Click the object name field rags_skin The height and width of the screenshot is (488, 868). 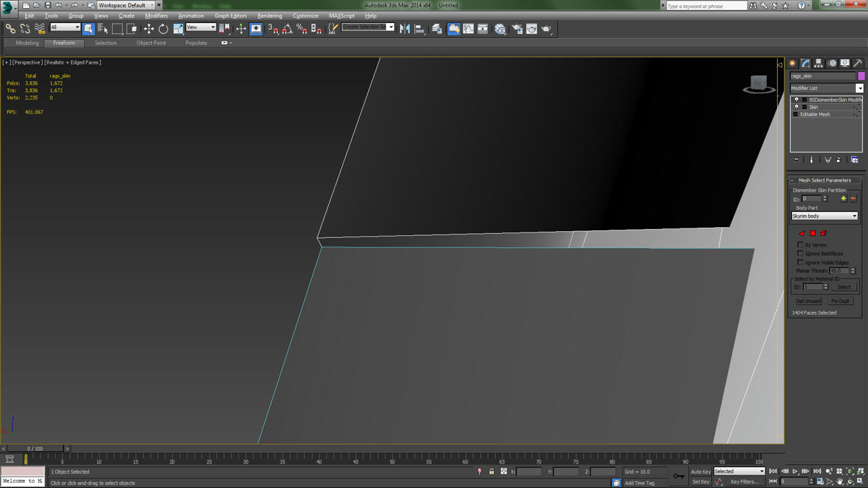coord(823,76)
